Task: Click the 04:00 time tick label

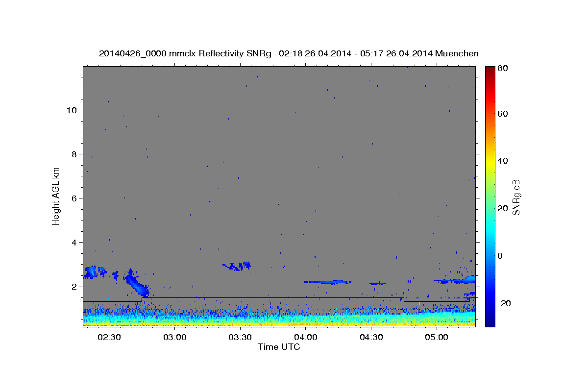Action: 306,338
